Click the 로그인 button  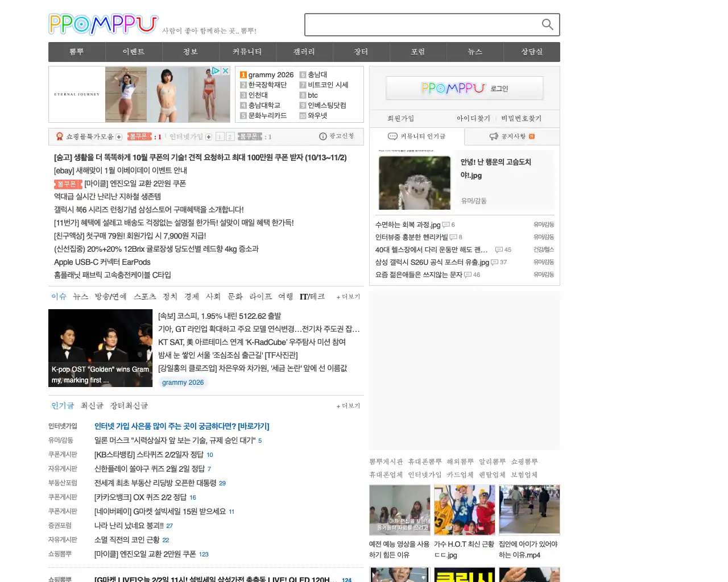click(x=465, y=88)
